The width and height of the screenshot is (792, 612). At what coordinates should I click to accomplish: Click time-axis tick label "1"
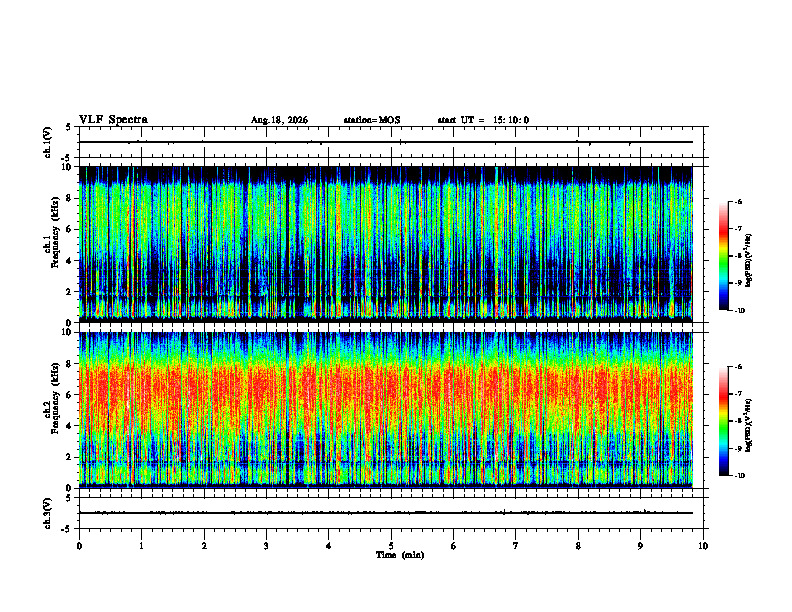pos(142,546)
